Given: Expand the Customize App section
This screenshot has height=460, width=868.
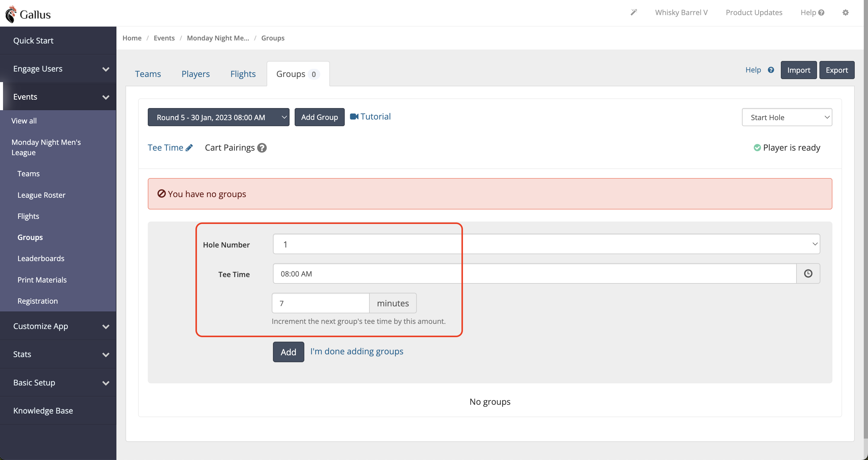Looking at the screenshot, I should (x=58, y=326).
